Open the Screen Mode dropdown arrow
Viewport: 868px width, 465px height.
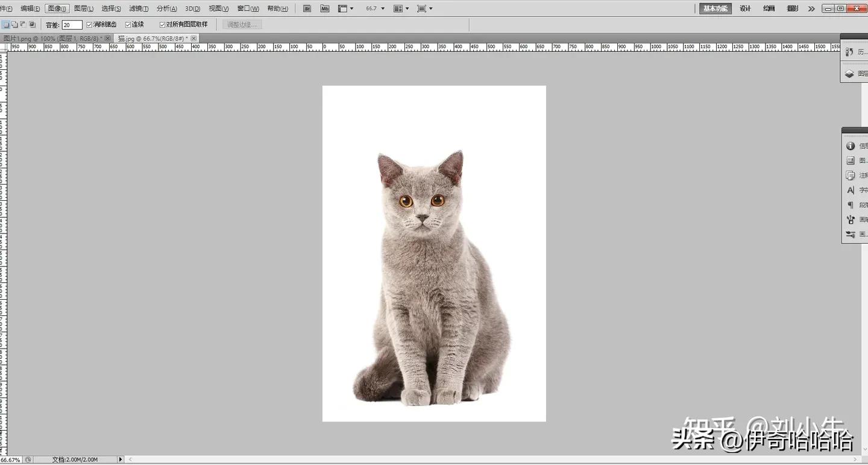[430, 8]
